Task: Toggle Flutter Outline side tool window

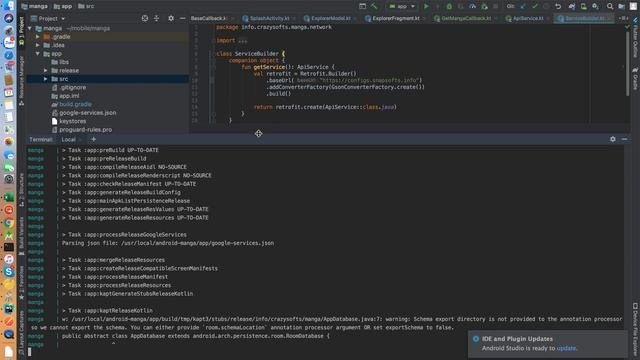Action: (635, 37)
